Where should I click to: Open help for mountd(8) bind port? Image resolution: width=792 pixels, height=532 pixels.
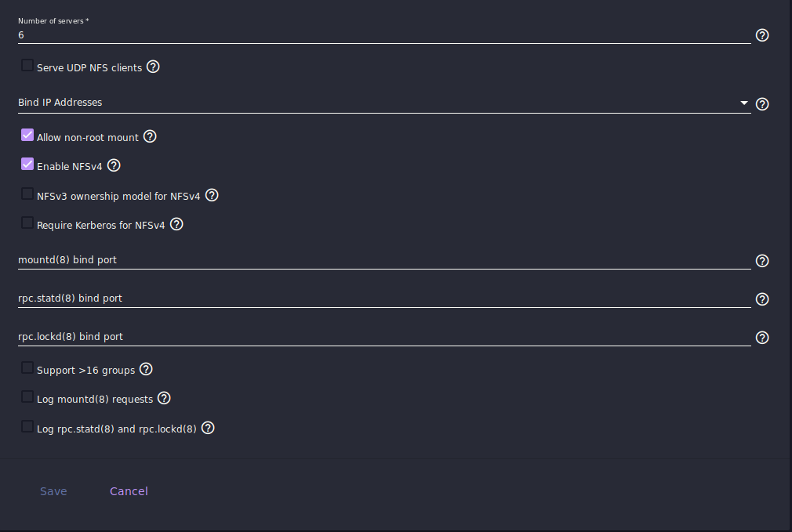coord(761,261)
